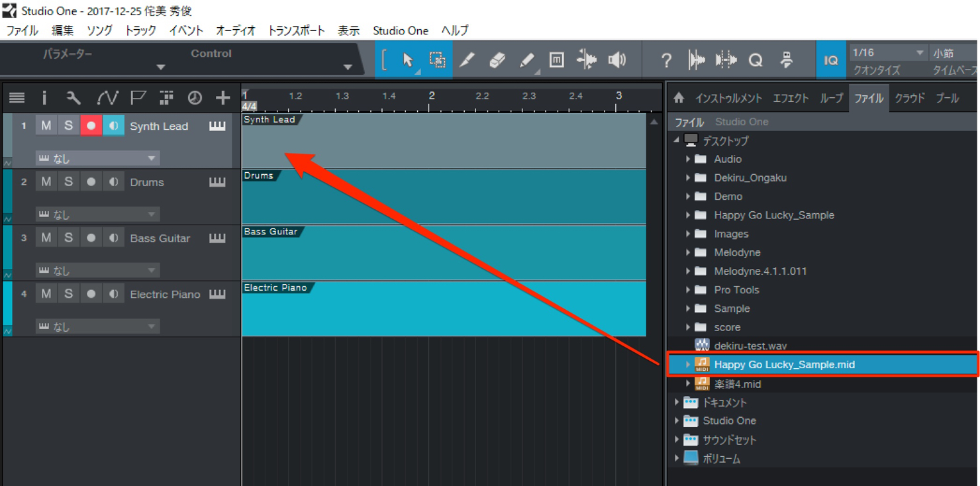The image size is (980, 486).
Task: Click the wrench track options icon
Action: 73,98
